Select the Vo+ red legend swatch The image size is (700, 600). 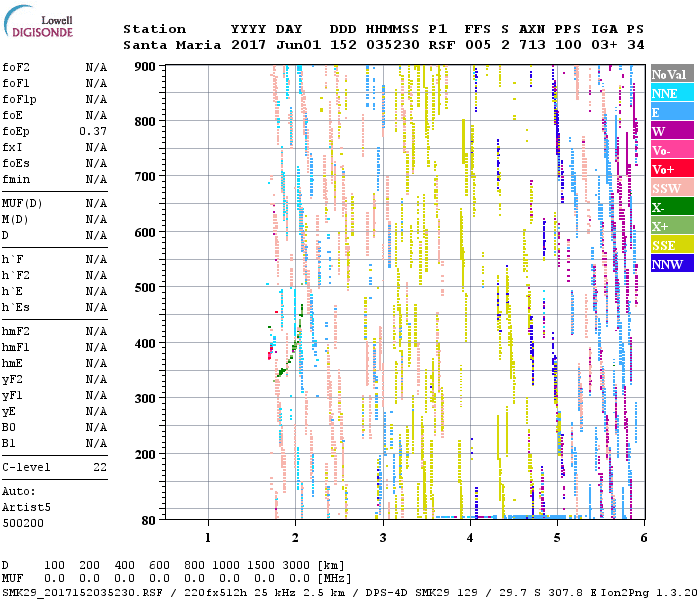672,169
